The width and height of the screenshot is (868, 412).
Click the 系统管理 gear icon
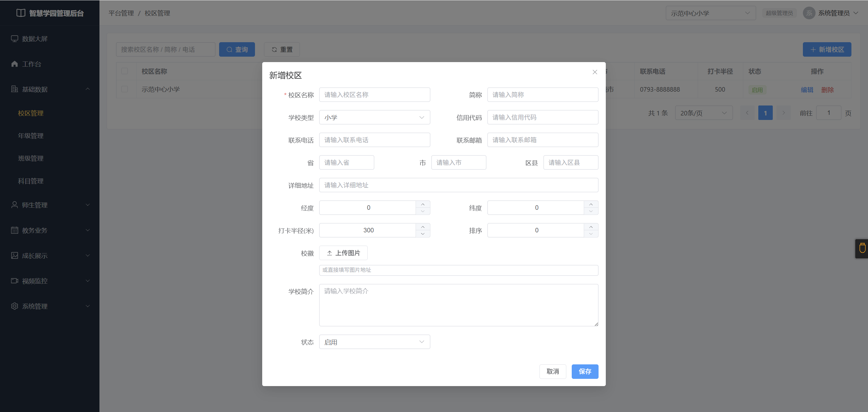pos(14,306)
